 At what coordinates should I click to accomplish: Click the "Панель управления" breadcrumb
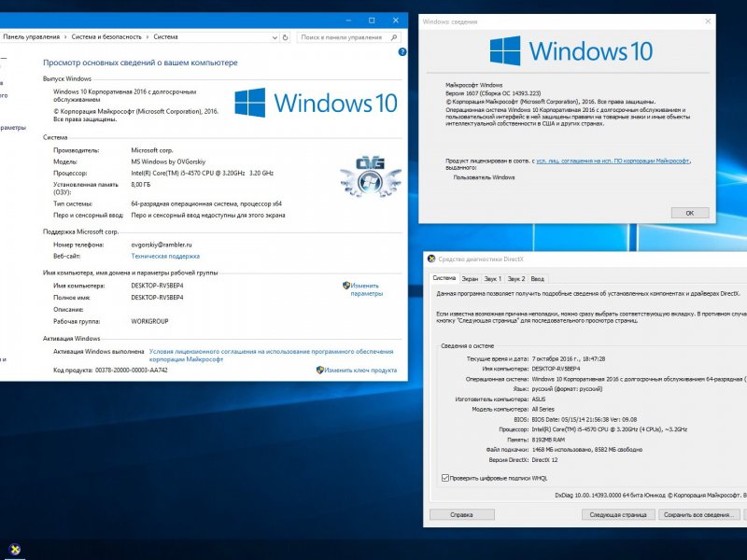click(x=32, y=36)
